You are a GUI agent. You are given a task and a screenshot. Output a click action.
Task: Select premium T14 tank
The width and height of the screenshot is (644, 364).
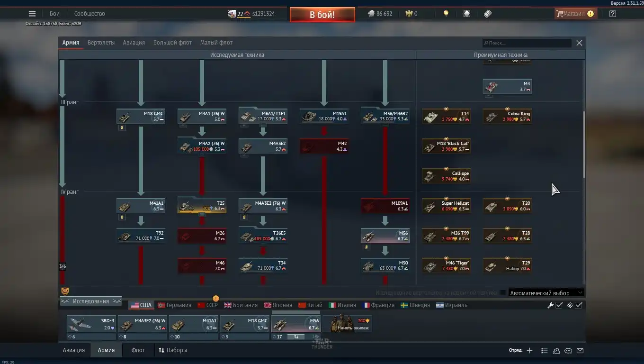click(x=446, y=117)
